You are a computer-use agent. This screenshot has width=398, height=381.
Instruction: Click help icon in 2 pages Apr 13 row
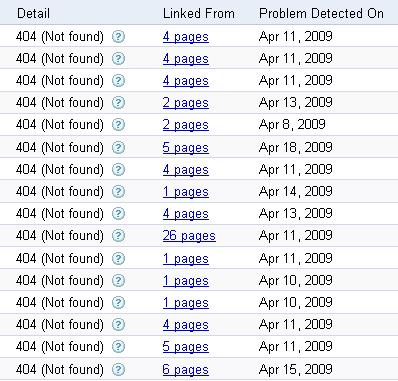pos(118,103)
